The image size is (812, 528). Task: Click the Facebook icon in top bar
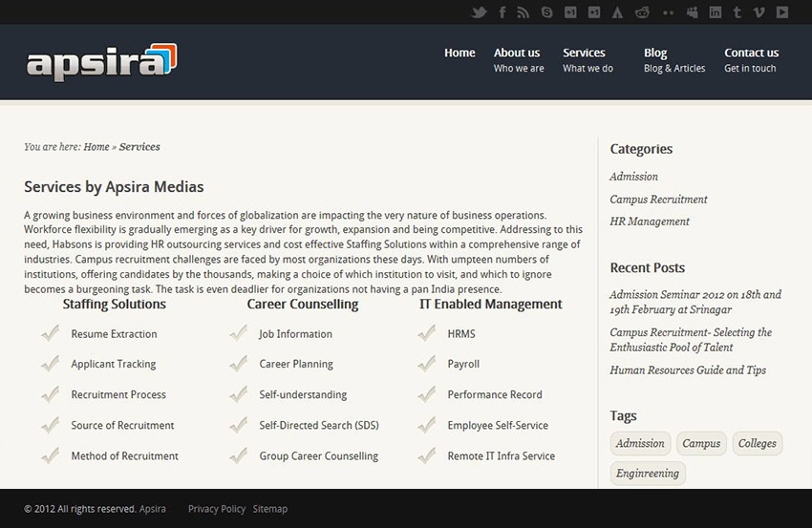pos(502,11)
